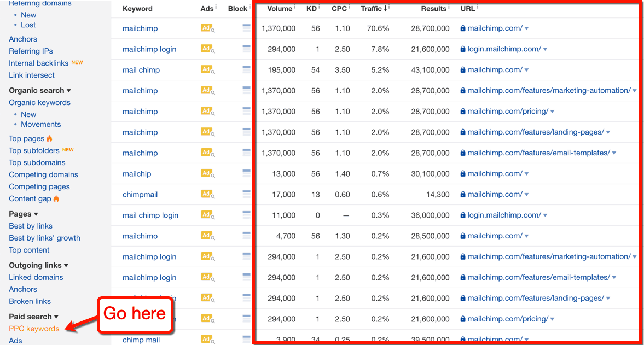644x345 pixels.
Task: Open the Ad icon for "mailchimp login"
Action: click(x=207, y=49)
